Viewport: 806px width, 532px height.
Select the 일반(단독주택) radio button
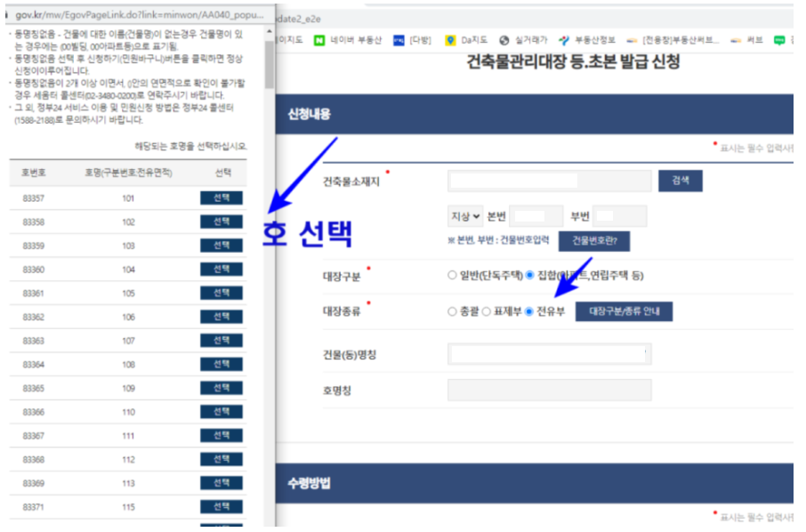point(454,276)
